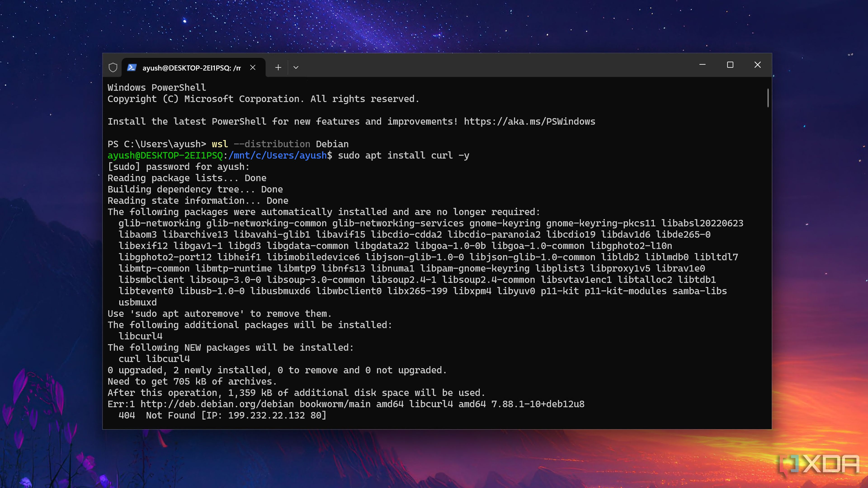This screenshot has height=488, width=868.
Task: Close the ayush@DESKTOP-2EI1PSQ tab
Action: point(253,67)
